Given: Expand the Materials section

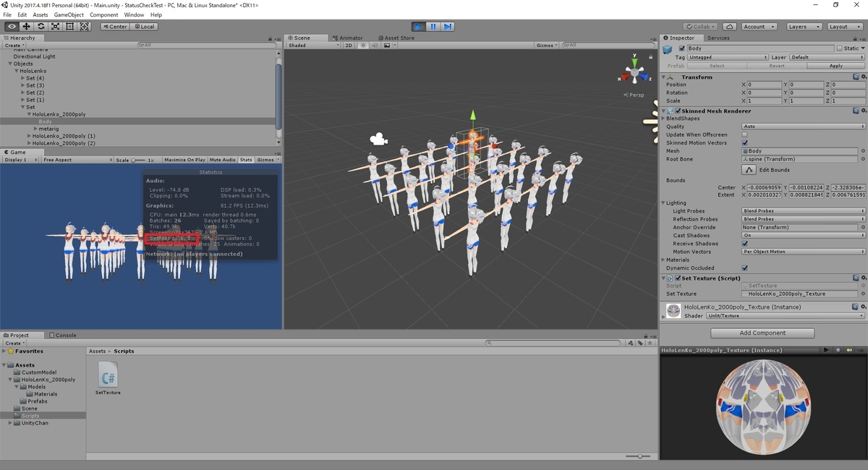Looking at the screenshot, I should 664,260.
